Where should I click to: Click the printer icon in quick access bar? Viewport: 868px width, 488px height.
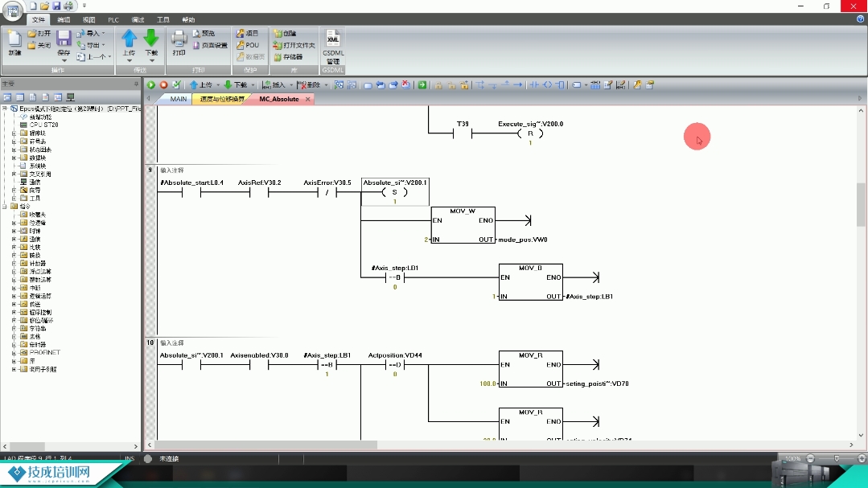pos(68,6)
